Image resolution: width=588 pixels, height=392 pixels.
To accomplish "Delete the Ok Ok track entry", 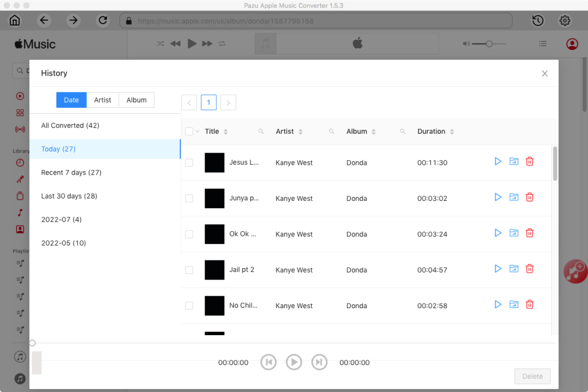I will coord(530,233).
